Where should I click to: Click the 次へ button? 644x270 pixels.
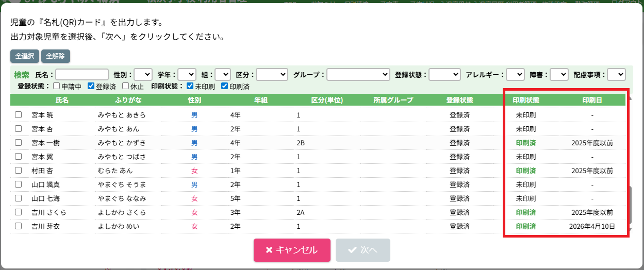[x=362, y=250]
